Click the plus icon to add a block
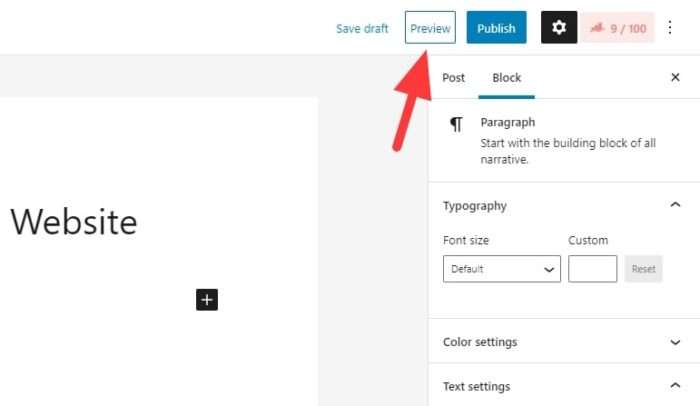Viewport: 700px width, 406px height. pyautogui.click(x=207, y=299)
